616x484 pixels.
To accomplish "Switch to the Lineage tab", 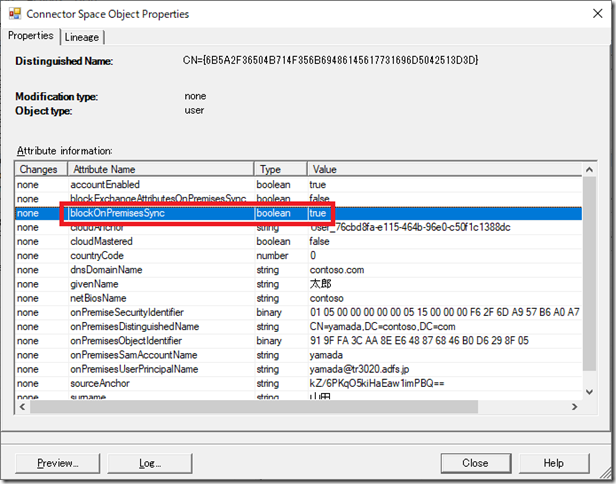I will coord(83,37).
